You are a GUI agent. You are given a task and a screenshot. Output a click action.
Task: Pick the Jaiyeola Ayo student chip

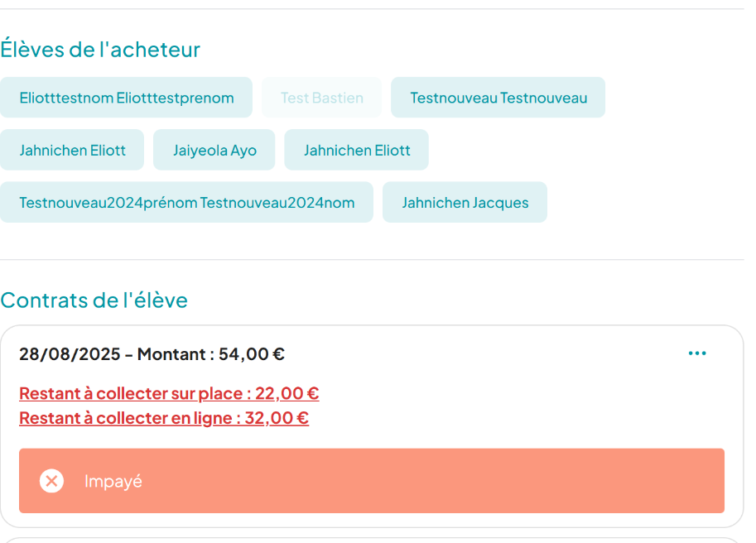click(x=214, y=150)
